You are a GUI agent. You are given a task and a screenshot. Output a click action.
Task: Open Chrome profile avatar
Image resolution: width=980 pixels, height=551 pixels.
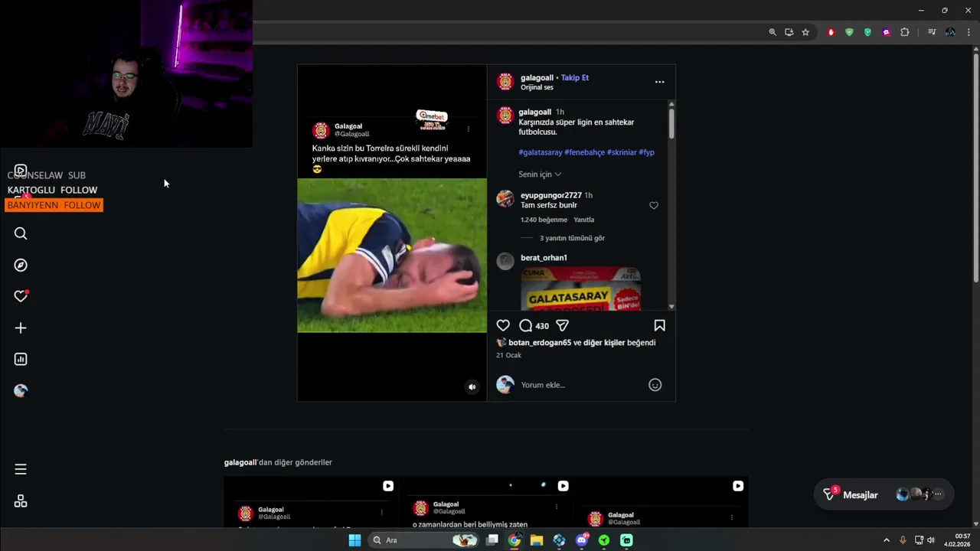coord(950,32)
